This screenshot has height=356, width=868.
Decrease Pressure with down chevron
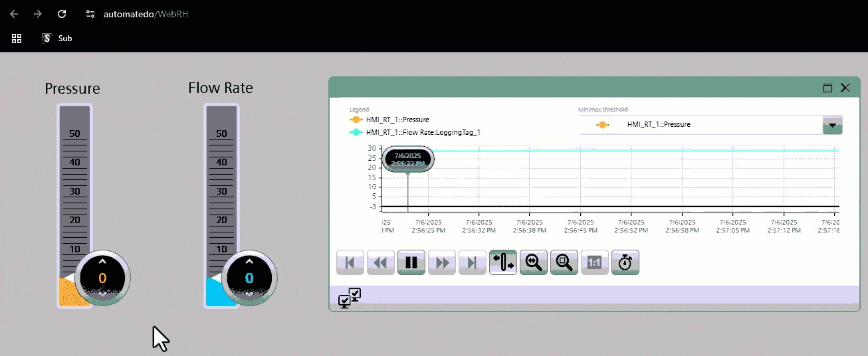102,293
